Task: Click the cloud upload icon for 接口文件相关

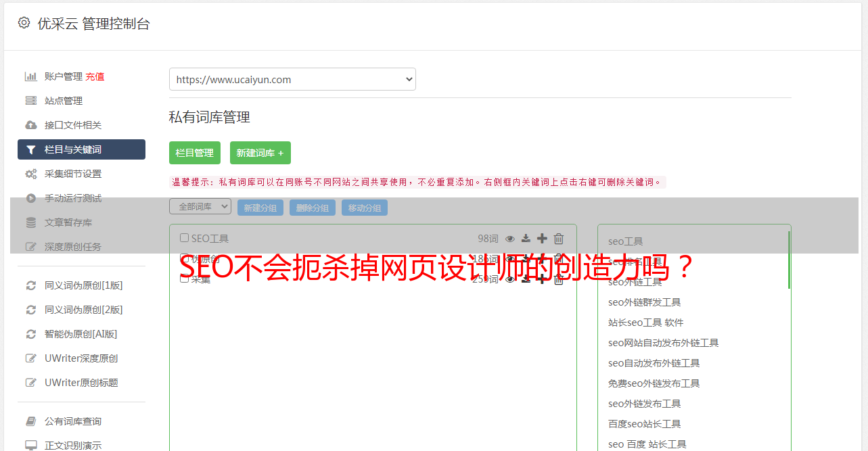Action: pos(30,125)
